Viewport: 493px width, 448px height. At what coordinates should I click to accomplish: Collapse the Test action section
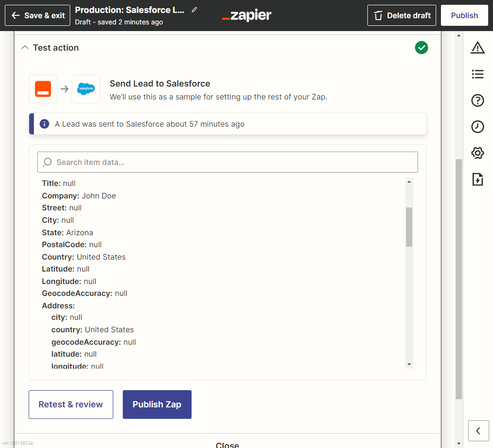point(24,47)
